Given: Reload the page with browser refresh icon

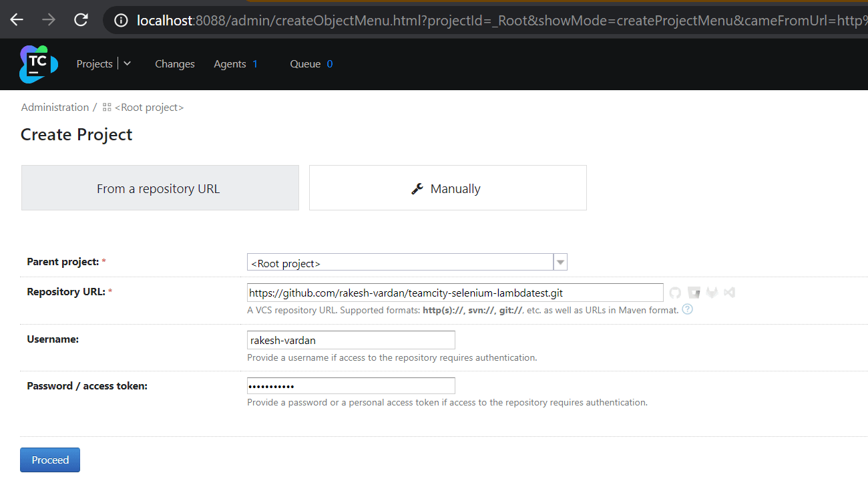Looking at the screenshot, I should (x=81, y=20).
